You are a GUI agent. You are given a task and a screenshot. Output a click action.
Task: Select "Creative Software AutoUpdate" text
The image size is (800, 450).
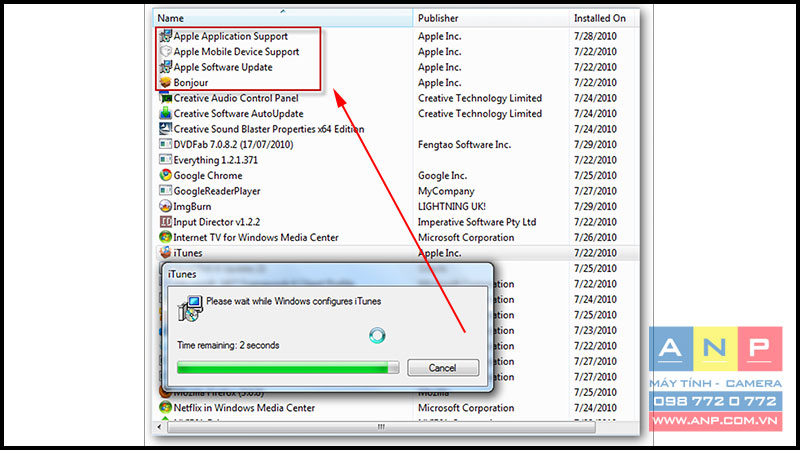[239, 113]
